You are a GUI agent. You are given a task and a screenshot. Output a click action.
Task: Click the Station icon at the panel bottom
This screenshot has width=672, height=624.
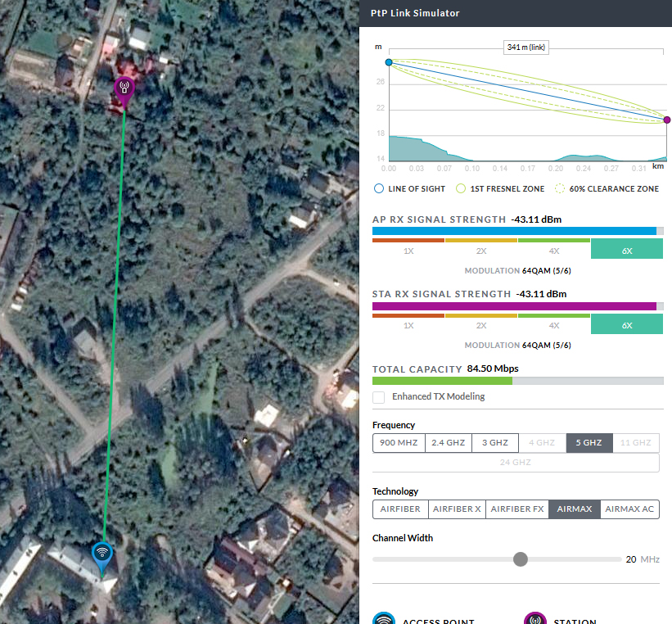[x=535, y=618]
